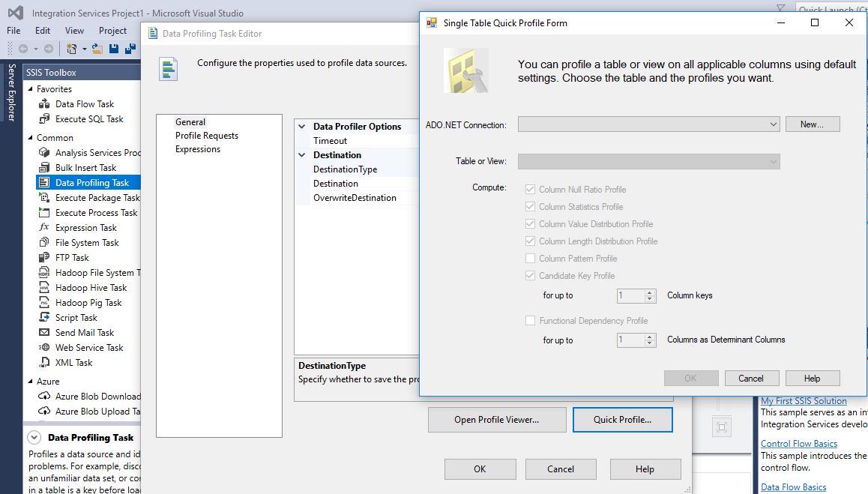Collapse the Data Profiler Options section

(301, 126)
